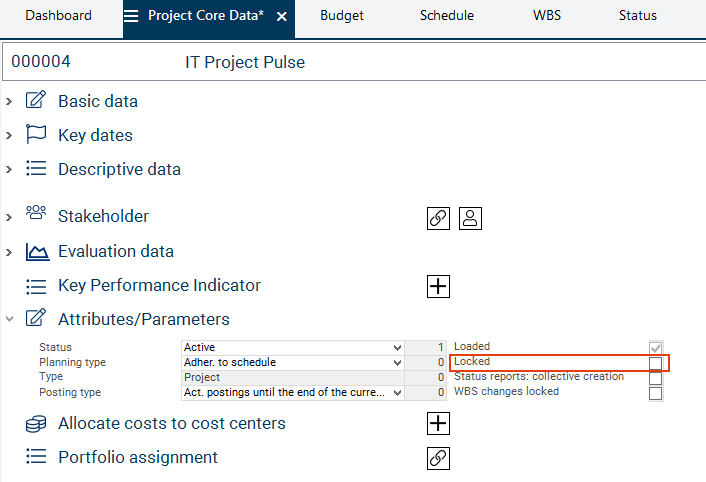Enable the Locked checkbox

click(x=655, y=362)
